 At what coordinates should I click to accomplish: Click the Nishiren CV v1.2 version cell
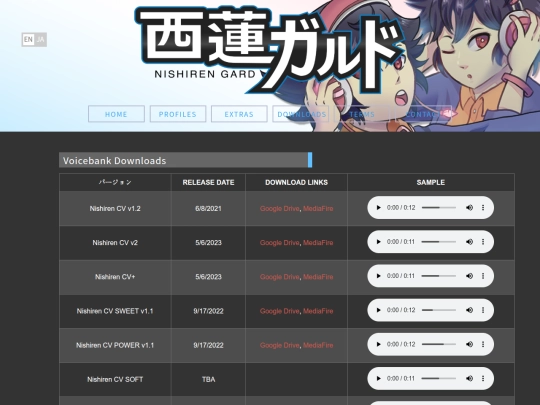115,208
